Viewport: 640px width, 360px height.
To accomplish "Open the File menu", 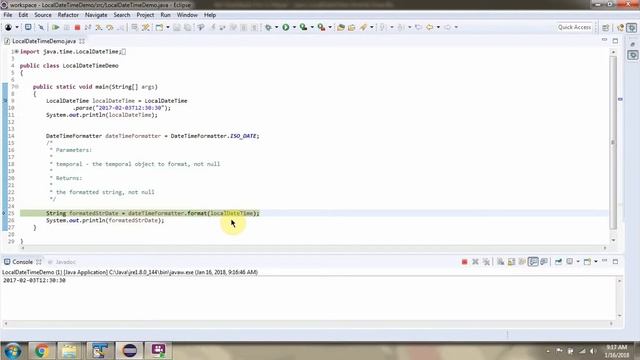I will tap(8, 15).
